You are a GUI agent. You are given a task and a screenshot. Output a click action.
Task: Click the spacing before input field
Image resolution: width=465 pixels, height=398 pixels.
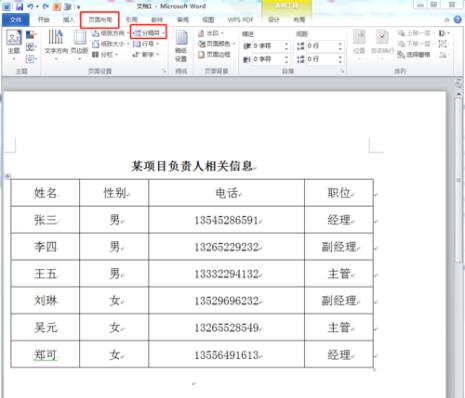click(321, 46)
